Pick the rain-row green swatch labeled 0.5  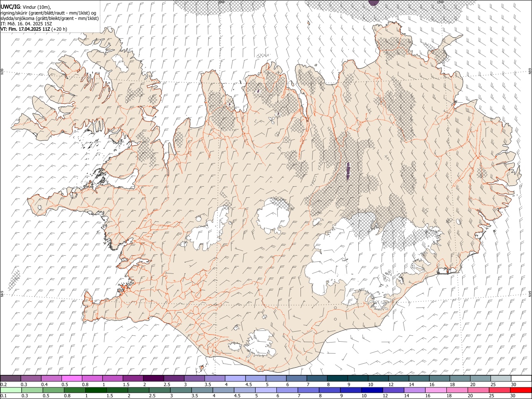click(x=54, y=390)
